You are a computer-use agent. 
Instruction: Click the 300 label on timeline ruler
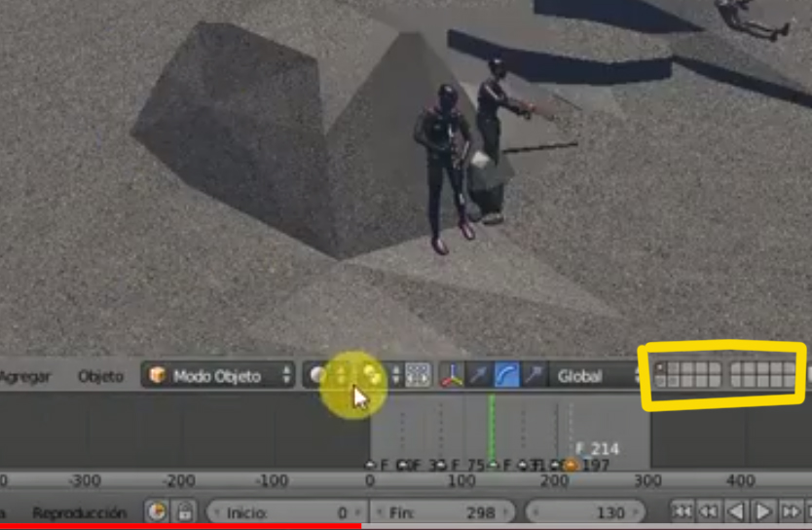tap(647, 481)
